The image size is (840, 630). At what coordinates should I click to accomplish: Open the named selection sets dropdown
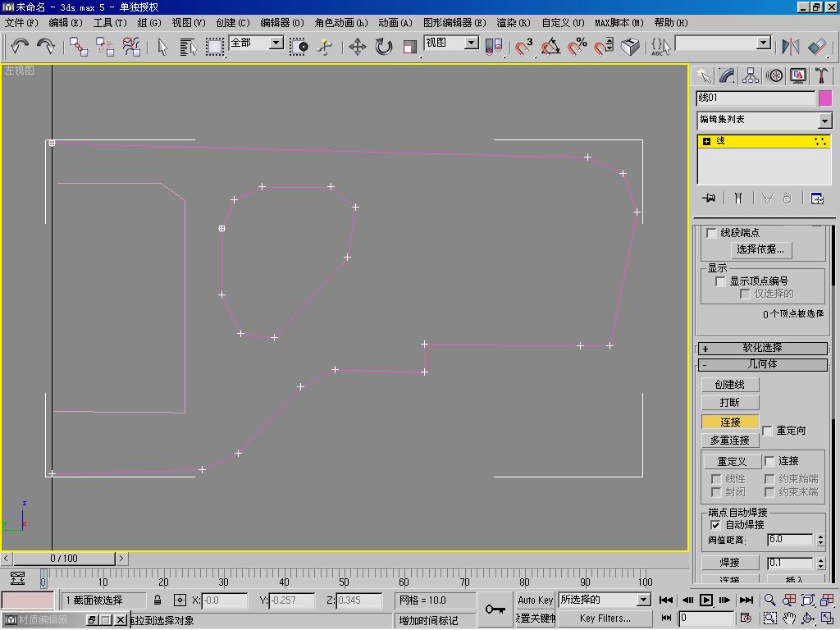click(764, 43)
